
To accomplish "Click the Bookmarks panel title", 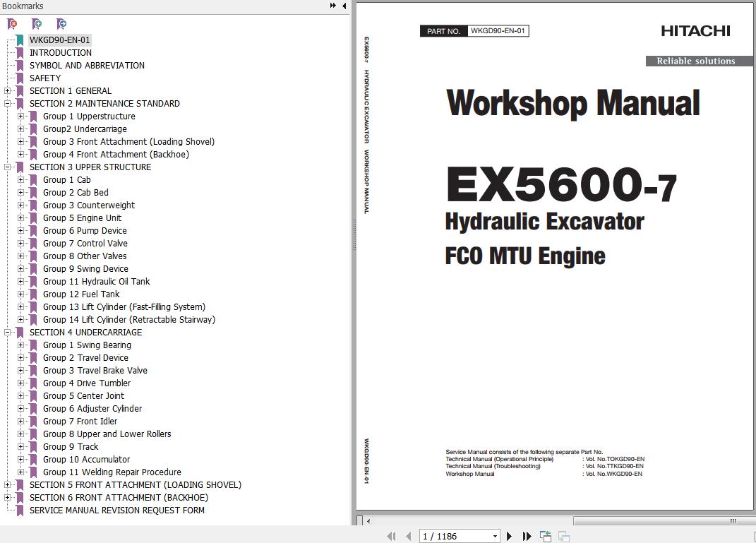I will point(23,6).
